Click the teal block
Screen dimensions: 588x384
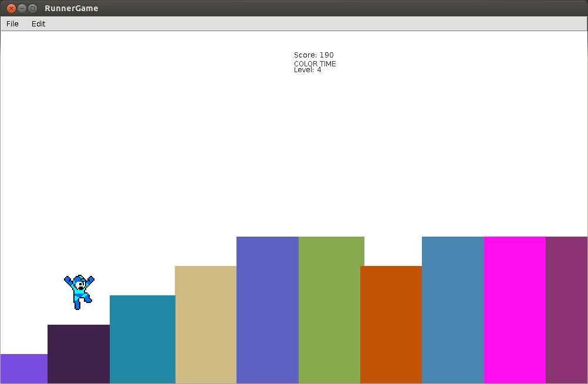click(143, 339)
